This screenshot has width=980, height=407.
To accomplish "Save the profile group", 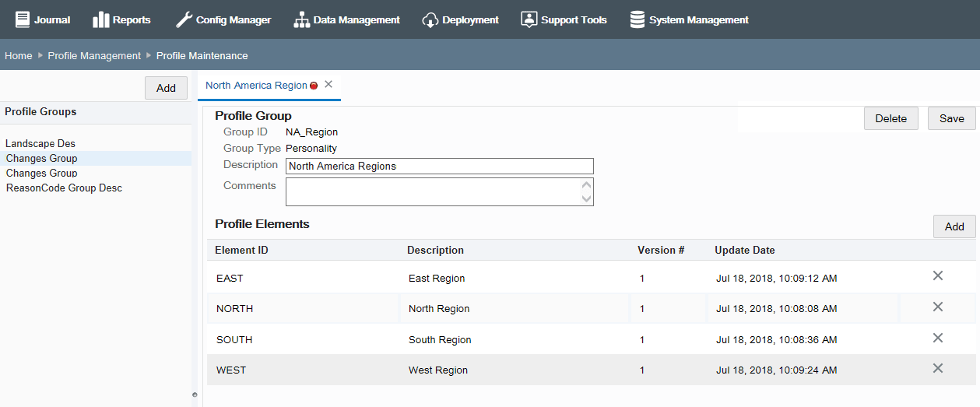I will click(951, 118).
